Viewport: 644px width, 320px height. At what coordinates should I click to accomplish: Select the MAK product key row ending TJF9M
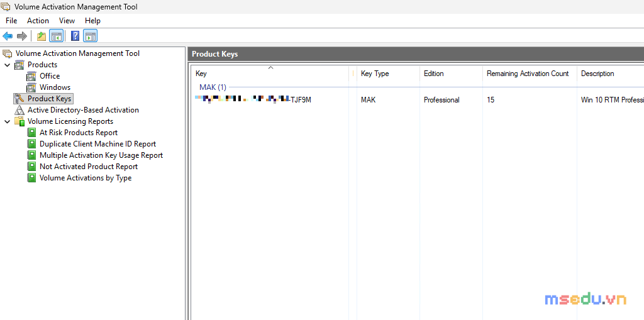[x=418, y=99]
